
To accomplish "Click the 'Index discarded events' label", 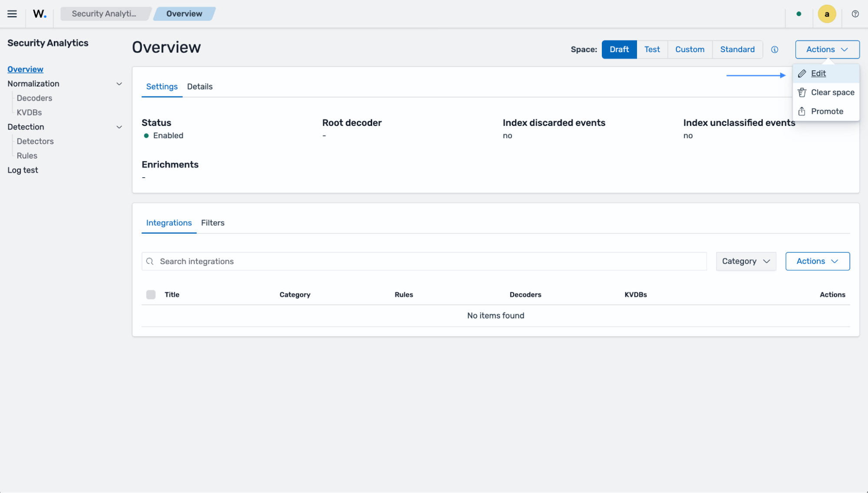I will [554, 123].
